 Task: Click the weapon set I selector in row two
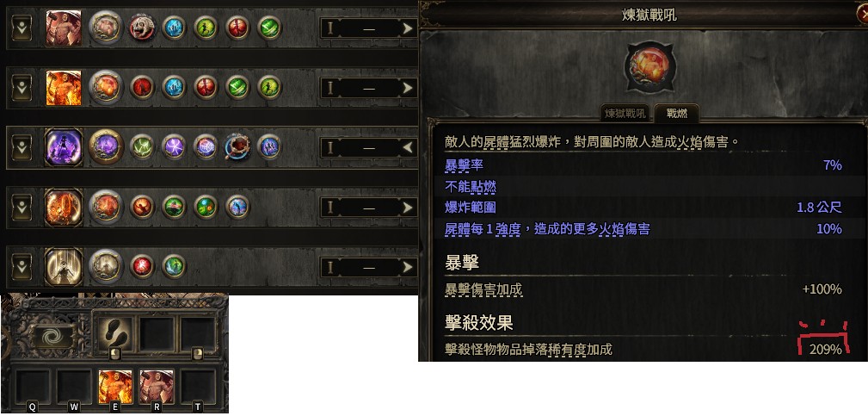[330, 88]
